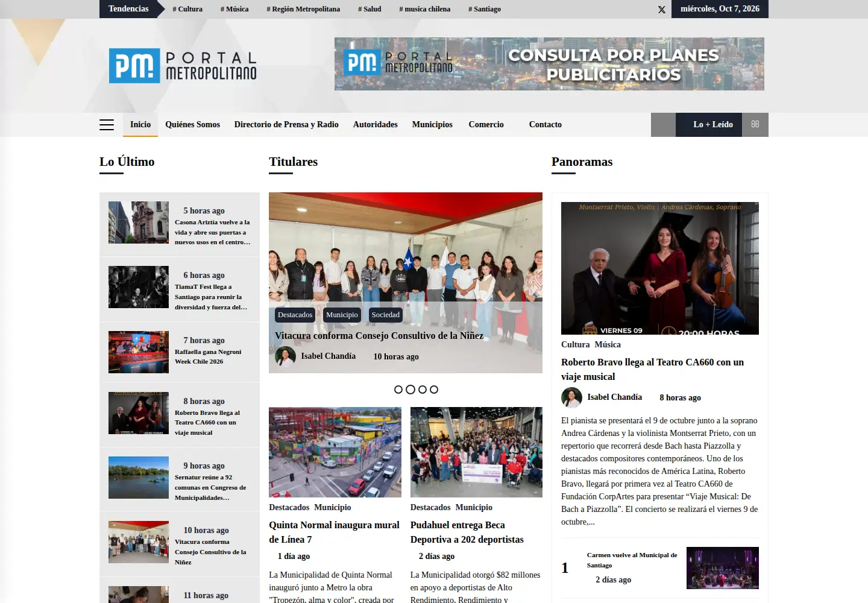
Task: Open Raffaella gana Negroni Week thumbnail
Action: pos(139,352)
